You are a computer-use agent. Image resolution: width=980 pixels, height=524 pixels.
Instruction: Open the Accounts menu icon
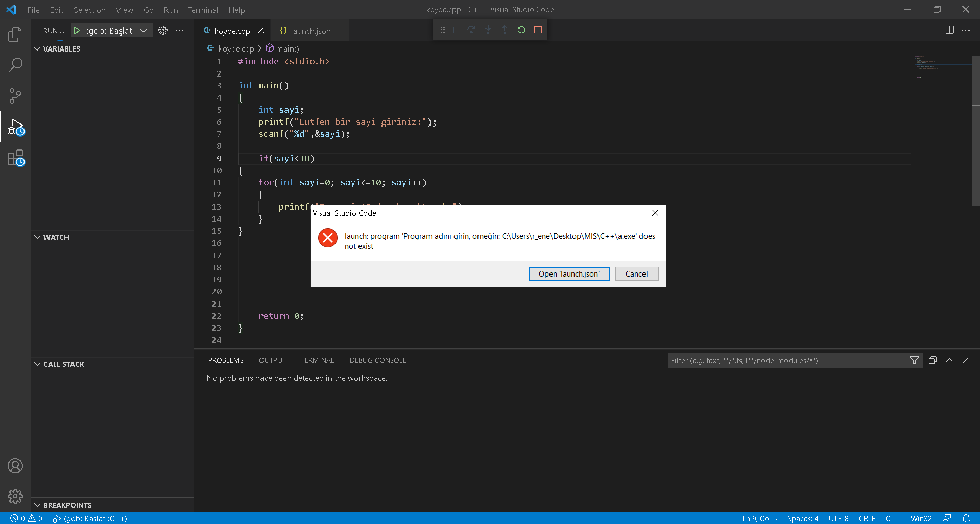(15, 466)
